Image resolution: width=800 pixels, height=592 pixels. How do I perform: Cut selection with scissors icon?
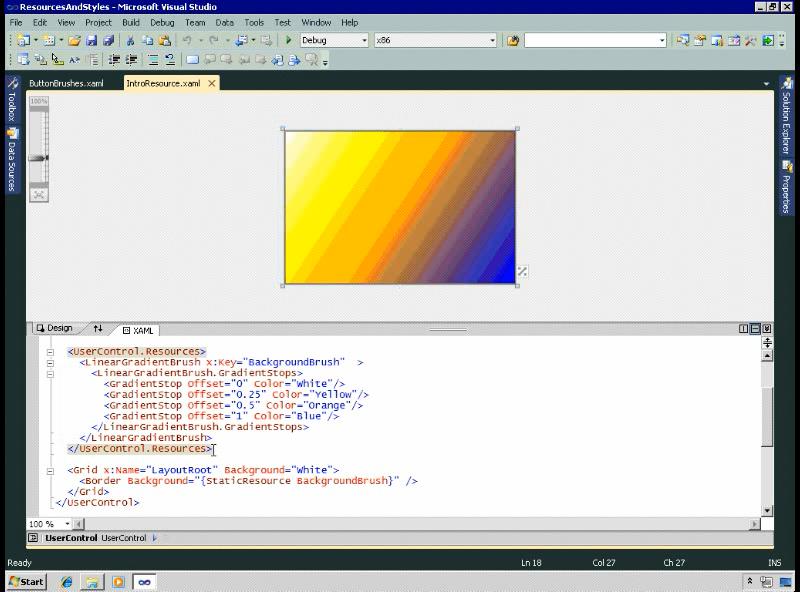click(x=130, y=40)
